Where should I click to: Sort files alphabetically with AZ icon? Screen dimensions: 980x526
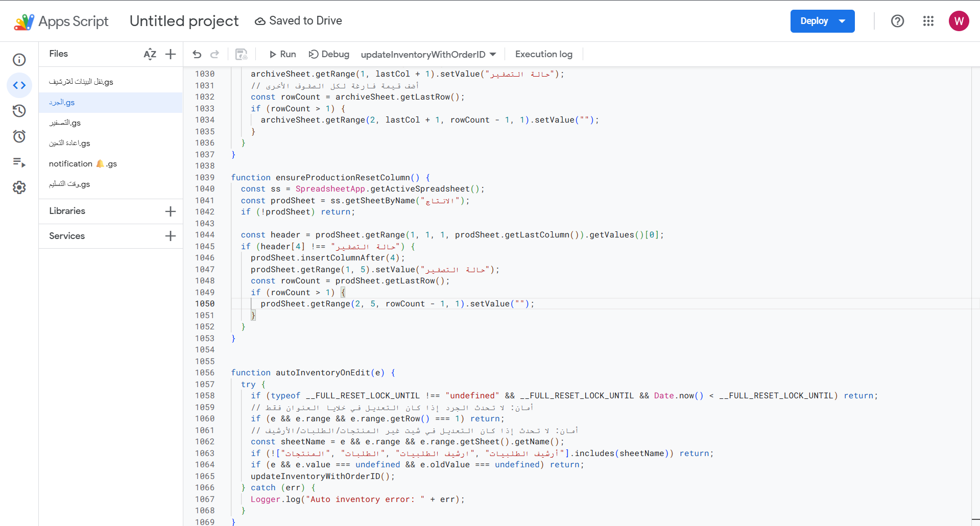[x=150, y=54]
